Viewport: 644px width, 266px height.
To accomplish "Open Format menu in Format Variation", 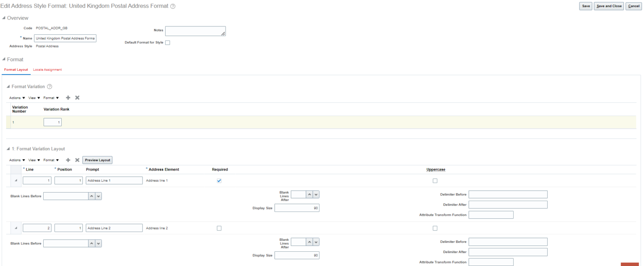I will coord(51,98).
